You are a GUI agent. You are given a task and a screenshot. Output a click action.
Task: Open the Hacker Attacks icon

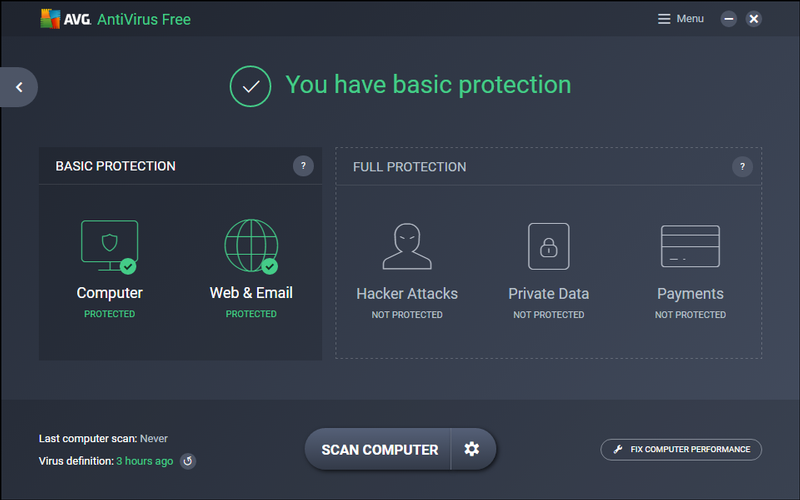click(x=407, y=246)
